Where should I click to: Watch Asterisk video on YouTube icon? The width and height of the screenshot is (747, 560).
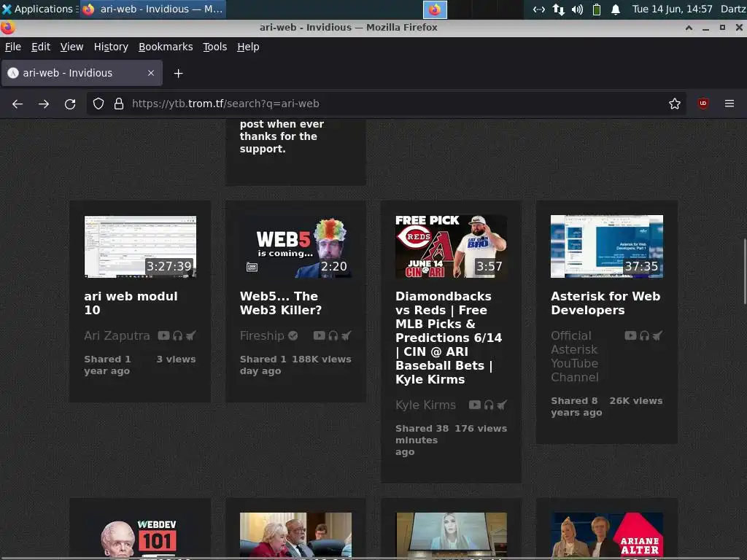tap(631, 335)
